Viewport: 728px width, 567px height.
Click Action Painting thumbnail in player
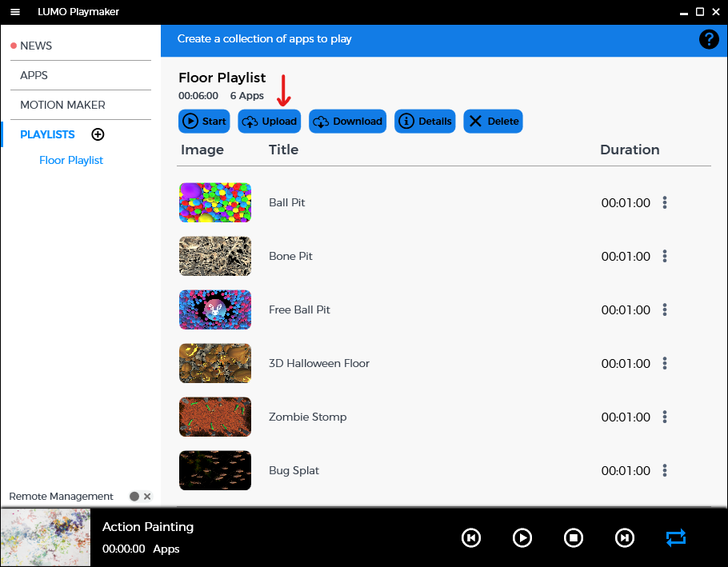(46, 537)
